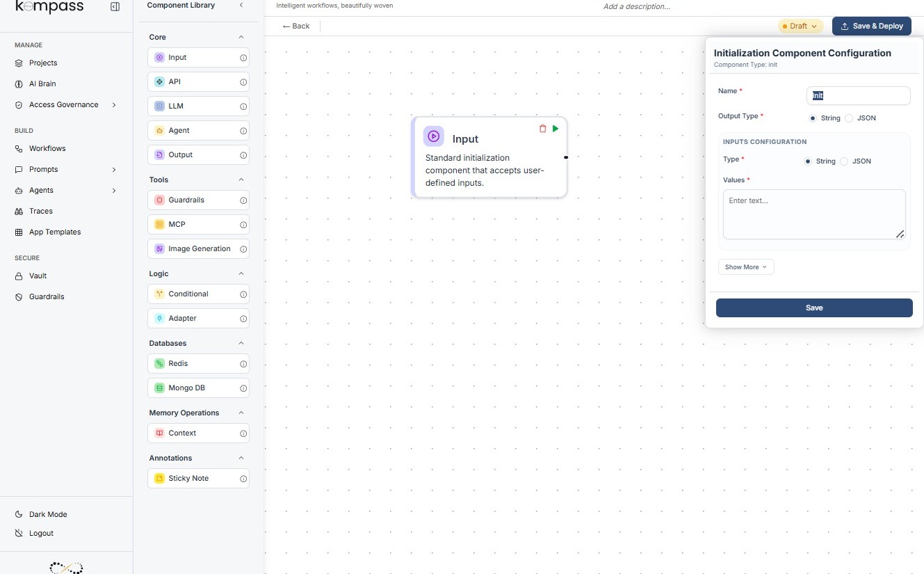Open Projects in the sidebar
This screenshot has height=574, width=924.
point(36,63)
